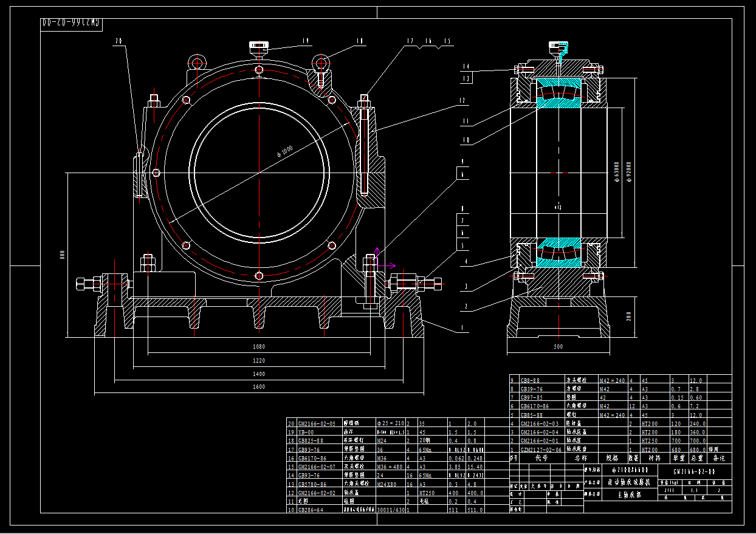Click the GB39-76 code cell
This screenshot has width=756, height=534.
click(x=532, y=388)
